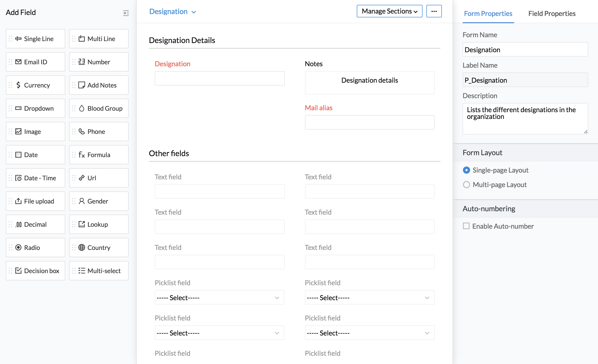This screenshot has height=364, width=598.
Task: Switch to Field Properties tab
Action: click(552, 14)
